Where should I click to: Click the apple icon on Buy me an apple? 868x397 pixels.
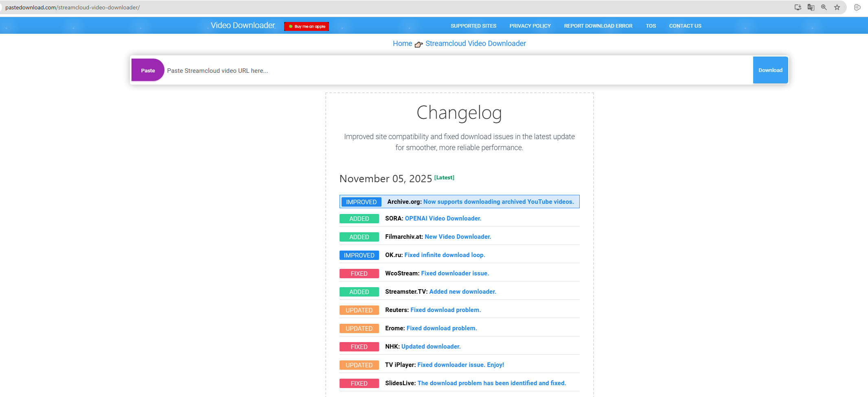click(290, 26)
